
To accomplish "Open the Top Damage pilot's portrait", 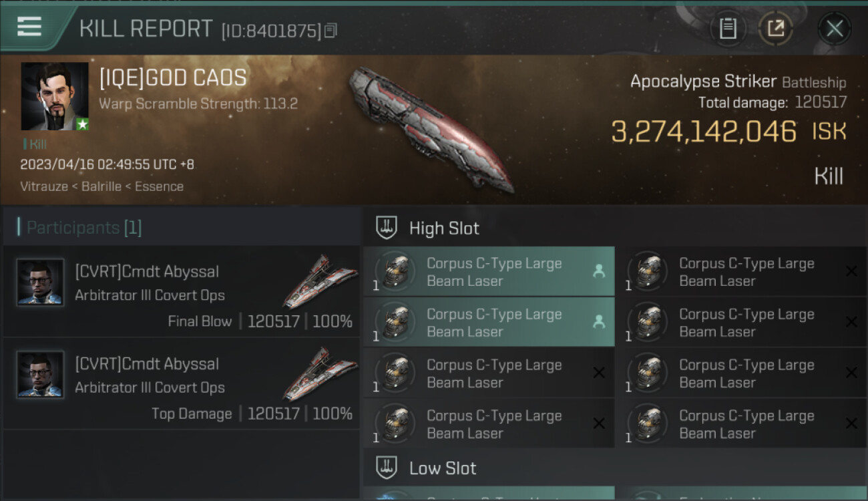I will pos(40,375).
